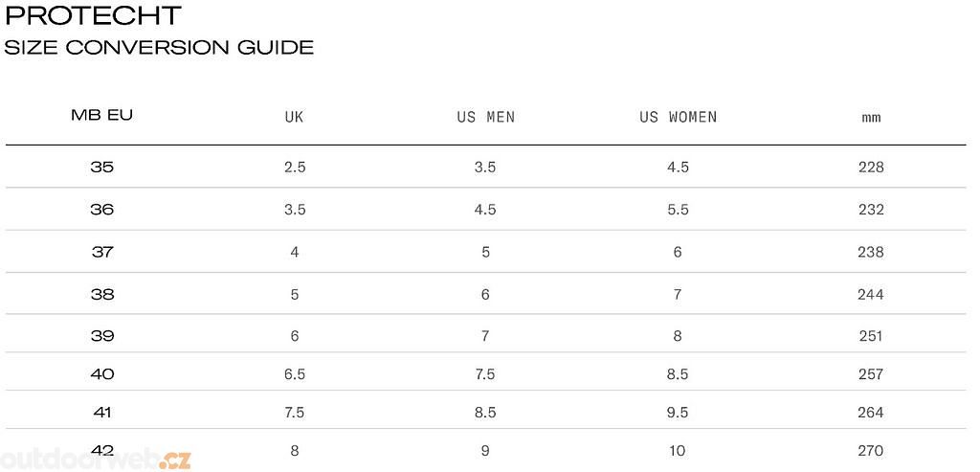
Task: Click US women's size 10 cell
Action: [x=678, y=450]
